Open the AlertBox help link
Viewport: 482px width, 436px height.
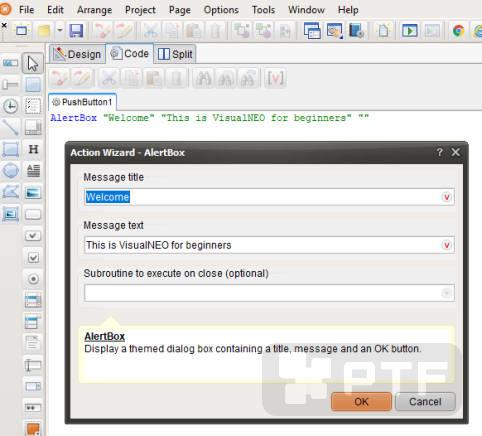(104, 336)
